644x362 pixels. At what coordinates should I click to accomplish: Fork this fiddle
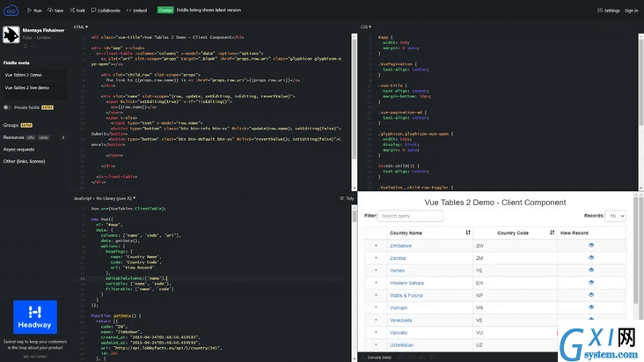tap(77, 11)
